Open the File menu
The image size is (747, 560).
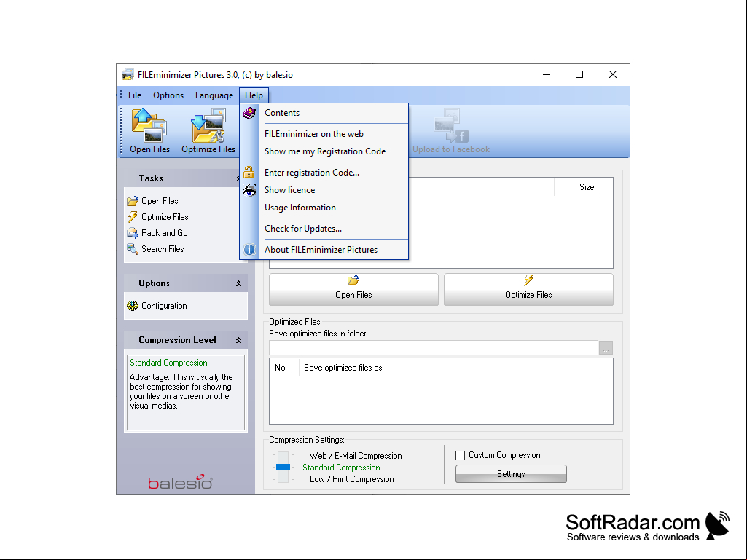(135, 95)
